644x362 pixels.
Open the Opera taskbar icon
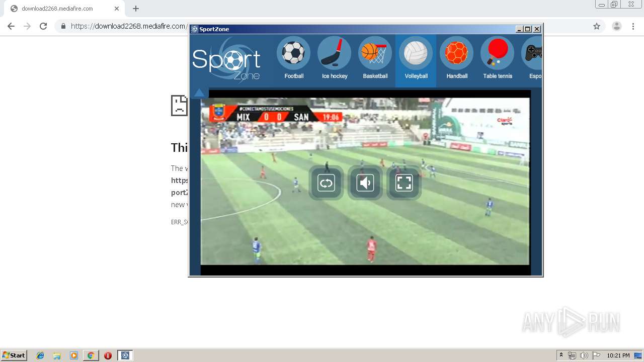click(108, 355)
